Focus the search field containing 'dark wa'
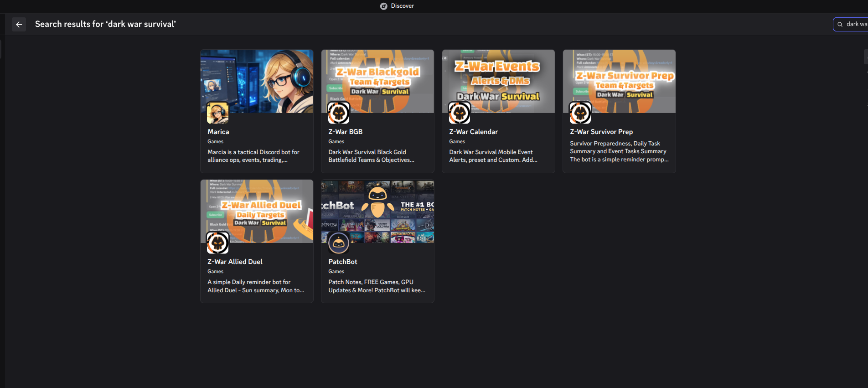Screen dimensions: 868x388 tap(852, 24)
